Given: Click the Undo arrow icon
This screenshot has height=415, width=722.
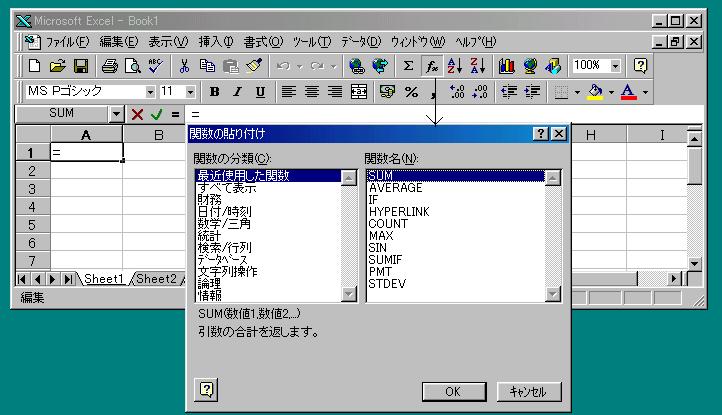Looking at the screenshot, I should coord(283,66).
